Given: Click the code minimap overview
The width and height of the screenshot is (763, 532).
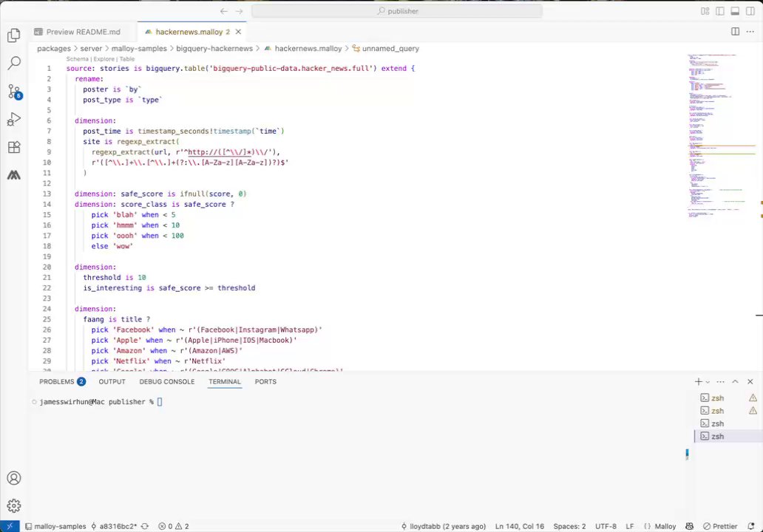Looking at the screenshot, I should [x=722, y=136].
